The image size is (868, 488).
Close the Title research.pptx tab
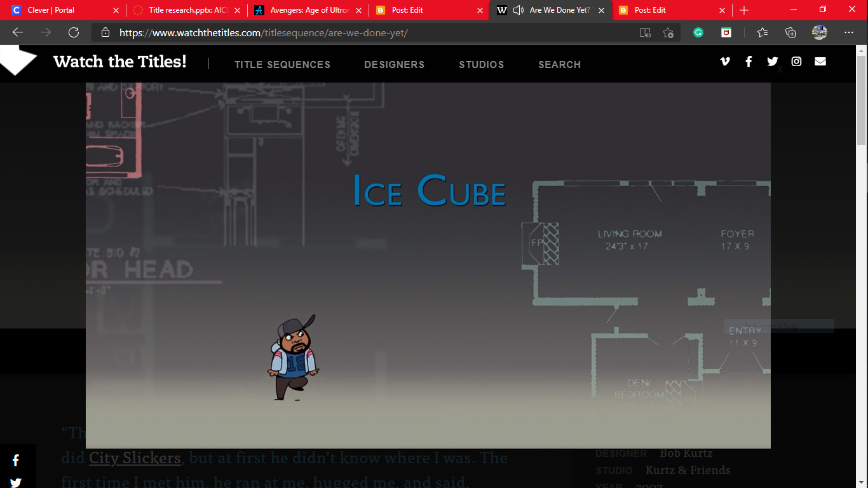[237, 10]
